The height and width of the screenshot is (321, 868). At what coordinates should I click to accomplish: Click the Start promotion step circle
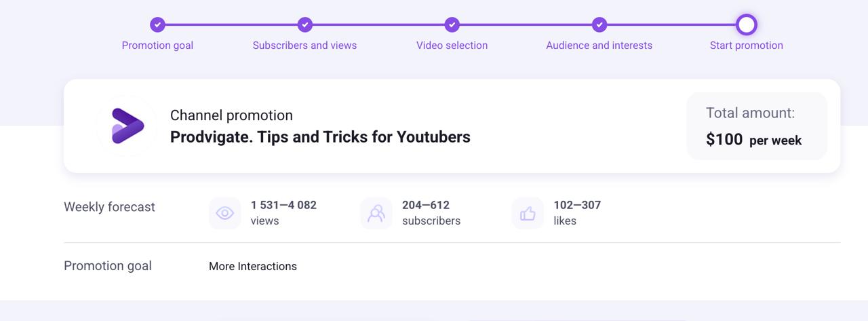tap(746, 24)
